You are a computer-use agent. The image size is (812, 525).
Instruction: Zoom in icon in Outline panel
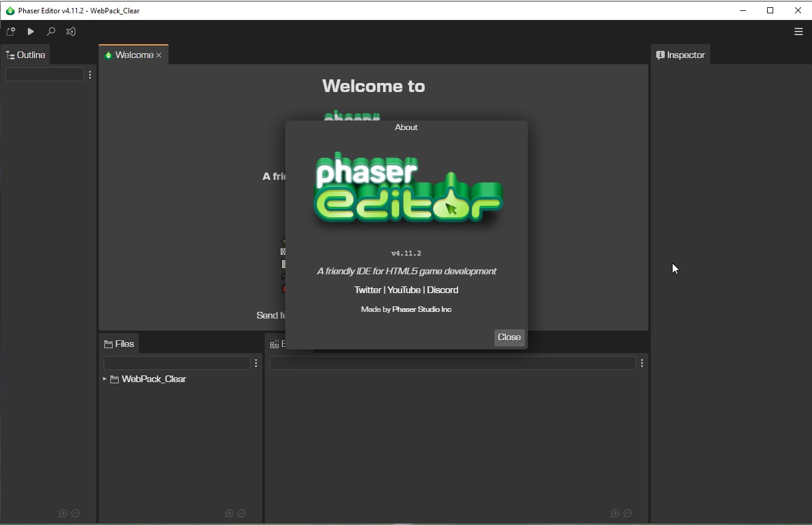coord(63,513)
